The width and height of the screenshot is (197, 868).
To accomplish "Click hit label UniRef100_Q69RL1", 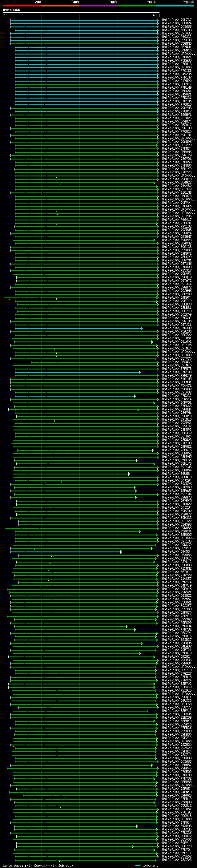I will [177, 549].
